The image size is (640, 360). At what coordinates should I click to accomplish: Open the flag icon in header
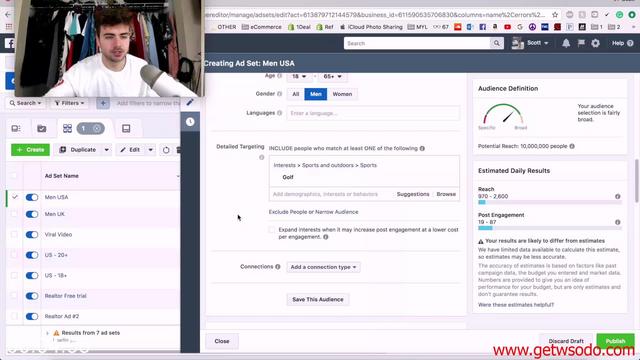(581, 43)
